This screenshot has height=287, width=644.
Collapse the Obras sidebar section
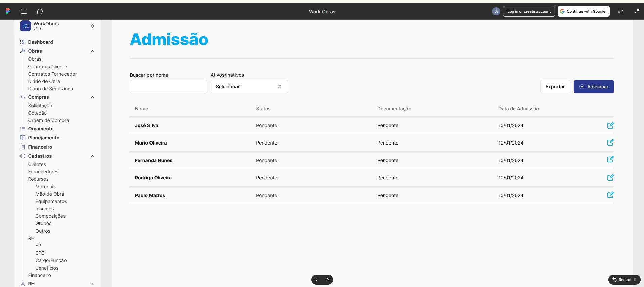92,51
